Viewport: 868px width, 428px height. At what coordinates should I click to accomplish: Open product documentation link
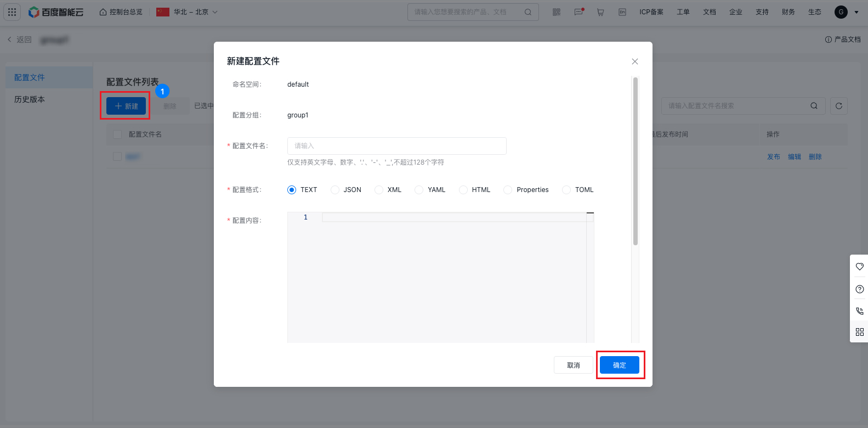point(843,40)
